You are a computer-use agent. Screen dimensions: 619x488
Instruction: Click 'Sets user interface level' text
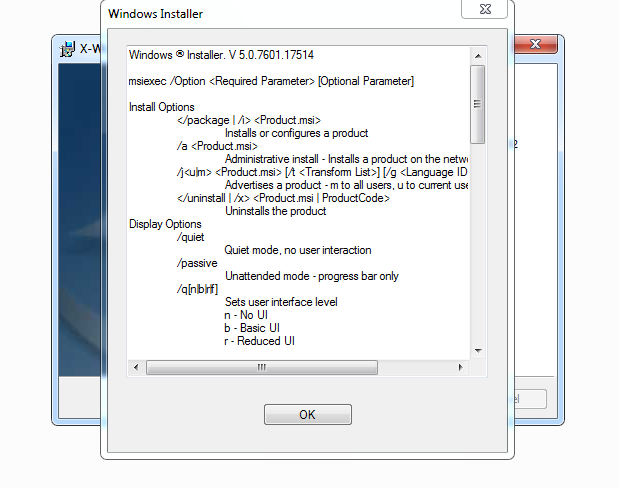pyautogui.click(x=281, y=302)
